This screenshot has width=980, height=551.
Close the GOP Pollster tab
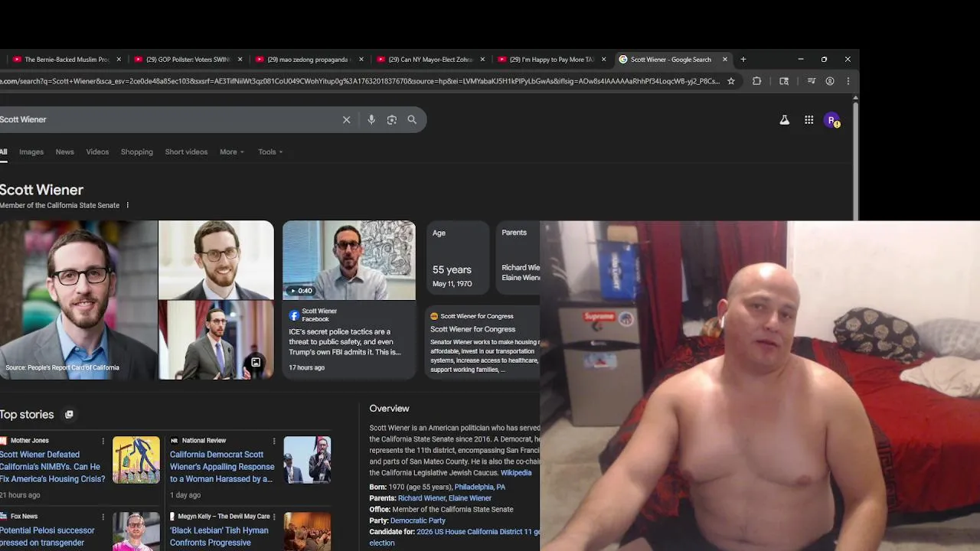[x=240, y=59]
